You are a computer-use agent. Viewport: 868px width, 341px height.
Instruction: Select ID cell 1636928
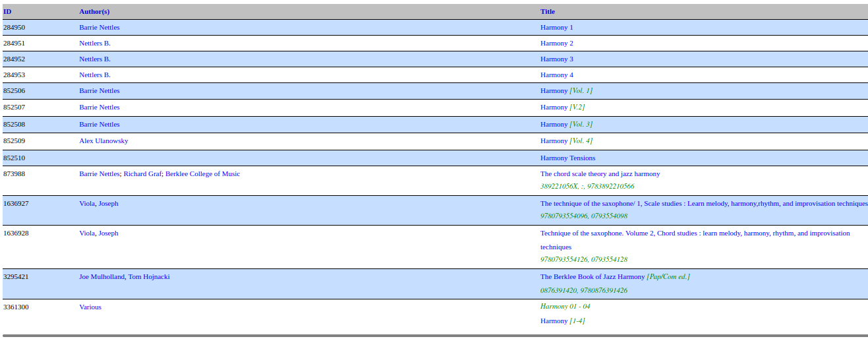point(16,233)
